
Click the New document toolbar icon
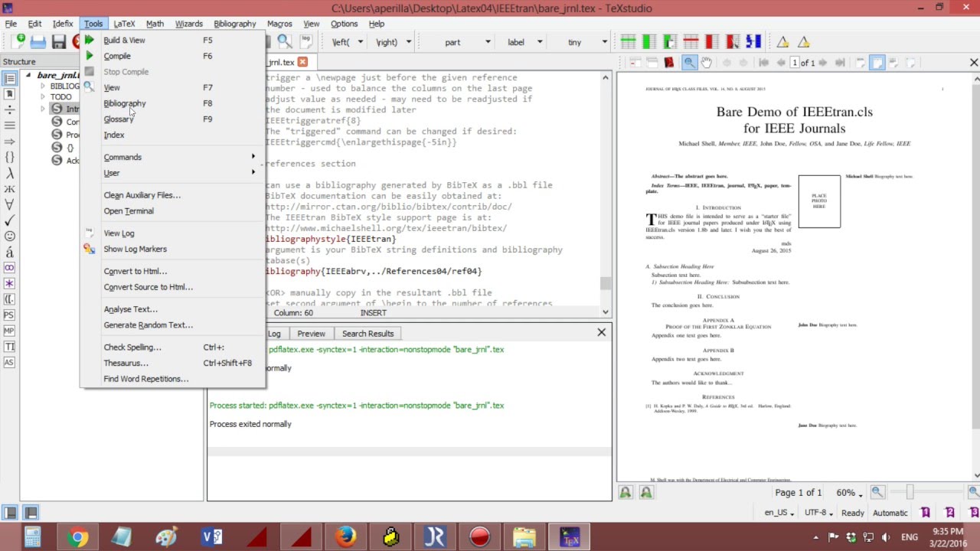(18, 42)
